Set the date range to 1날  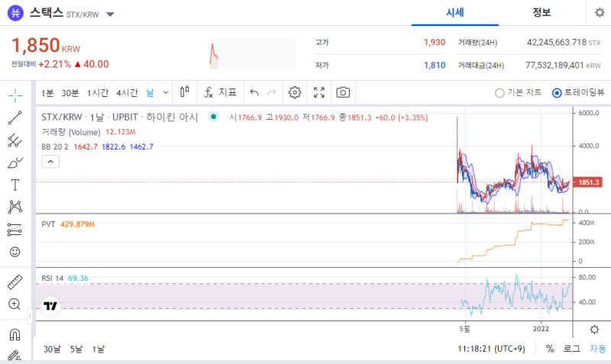pos(99,349)
